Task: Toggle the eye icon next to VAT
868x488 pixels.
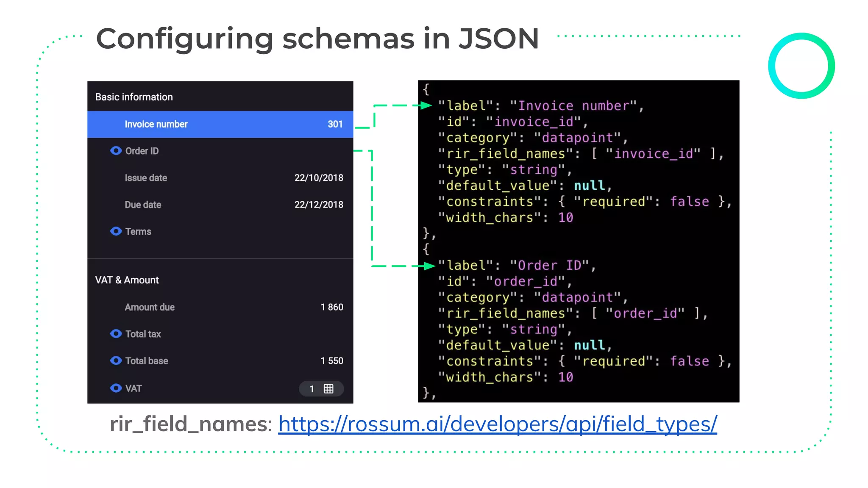Action: [116, 388]
